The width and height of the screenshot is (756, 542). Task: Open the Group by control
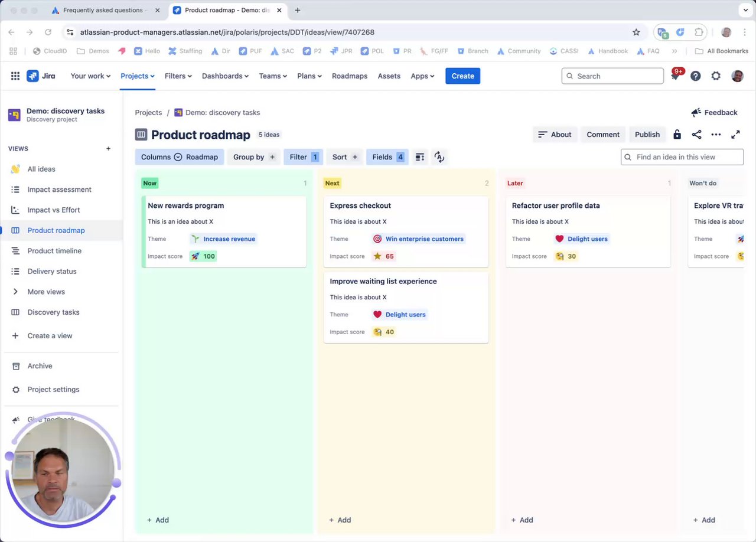[255, 157]
